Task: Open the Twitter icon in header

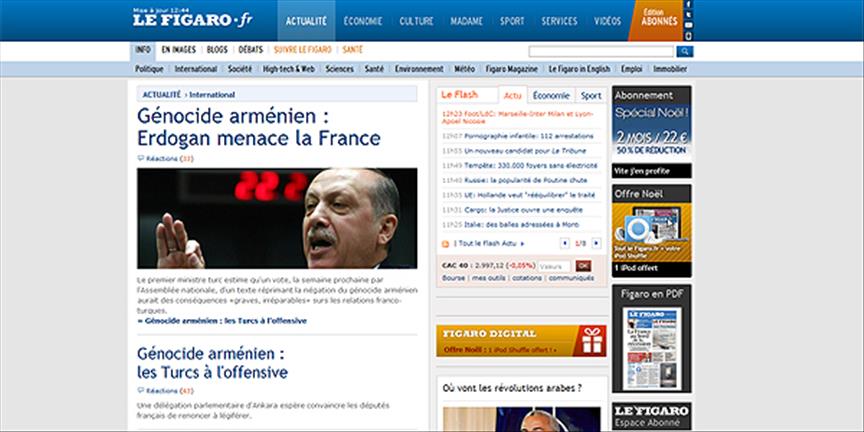Action: coord(688,15)
